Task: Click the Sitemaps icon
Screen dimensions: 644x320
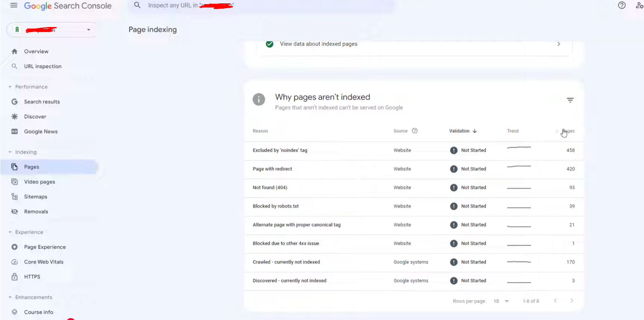Action: (x=15, y=197)
